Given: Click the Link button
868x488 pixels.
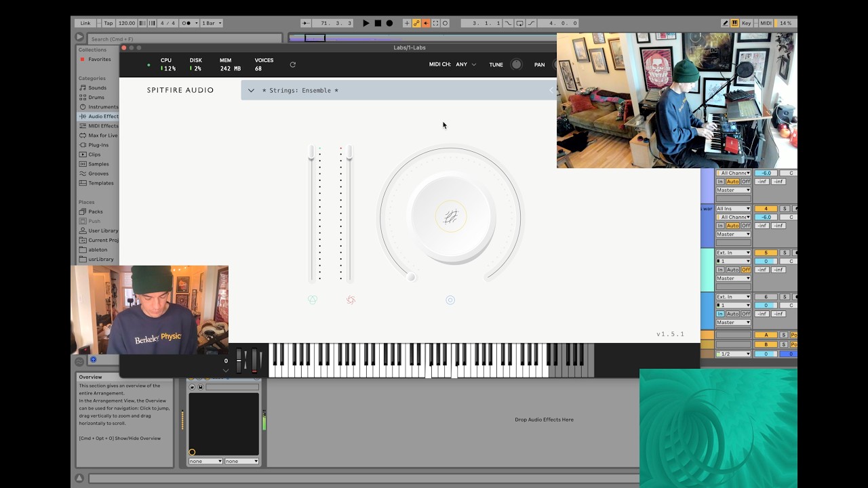Looking at the screenshot, I should point(85,23).
